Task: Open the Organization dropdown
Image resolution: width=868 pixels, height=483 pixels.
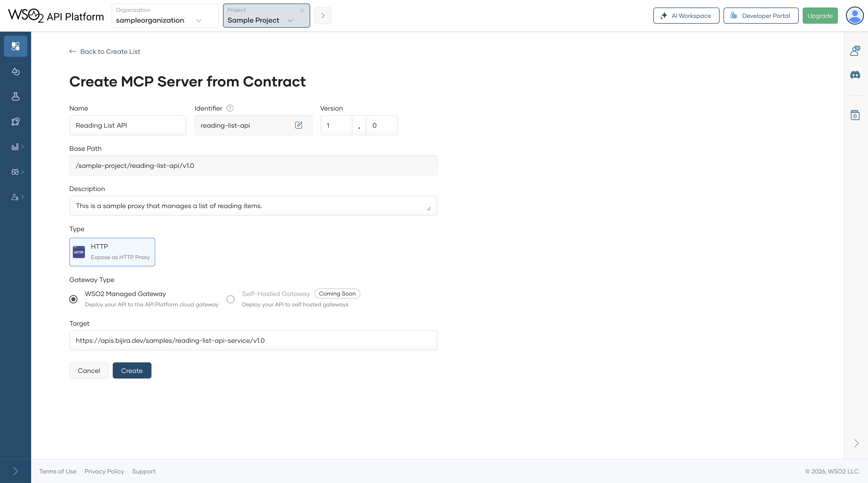Action: 165,16
